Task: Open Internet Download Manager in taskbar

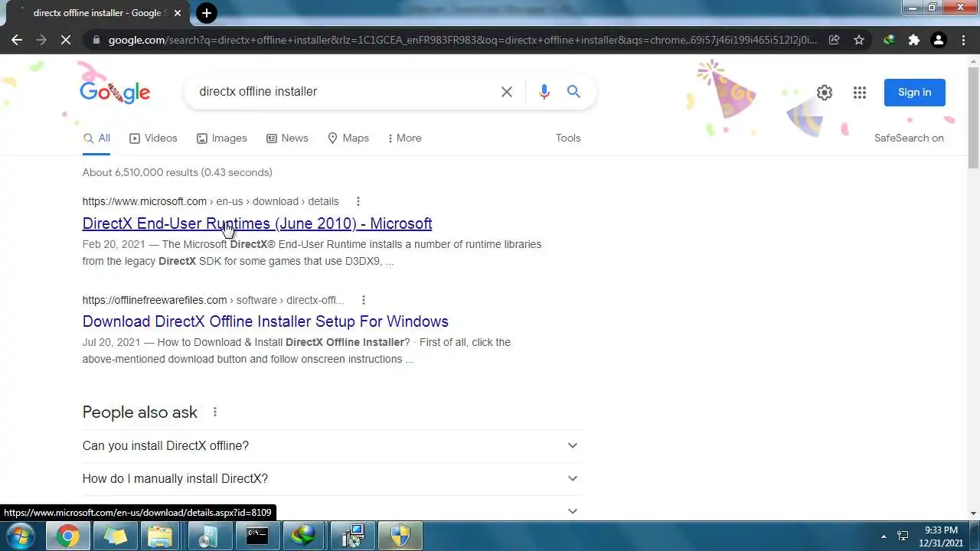Action: click(305, 536)
